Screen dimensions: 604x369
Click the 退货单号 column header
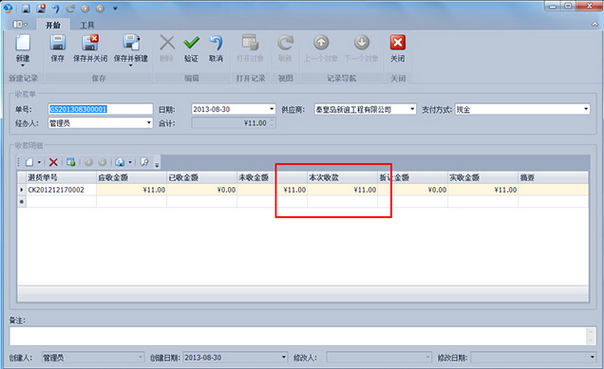[x=61, y=177]
